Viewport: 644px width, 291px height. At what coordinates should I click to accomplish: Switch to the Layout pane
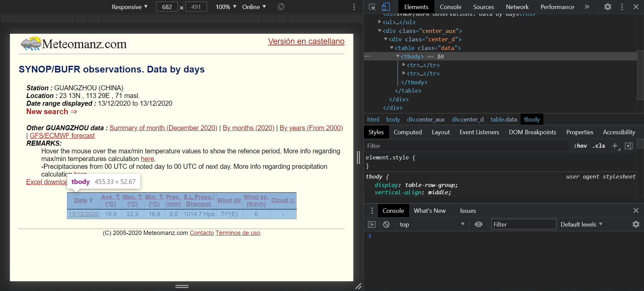[441, 132]
